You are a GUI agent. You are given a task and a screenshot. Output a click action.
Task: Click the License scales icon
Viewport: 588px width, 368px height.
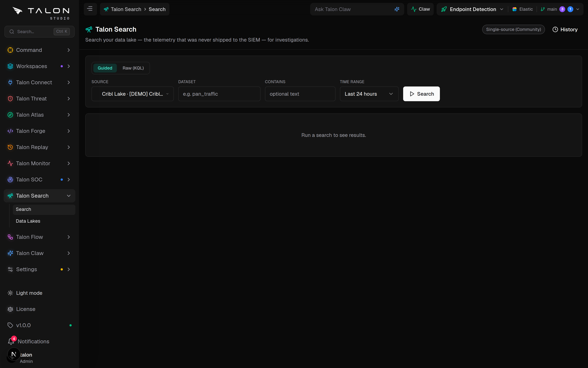click(10, 309)
